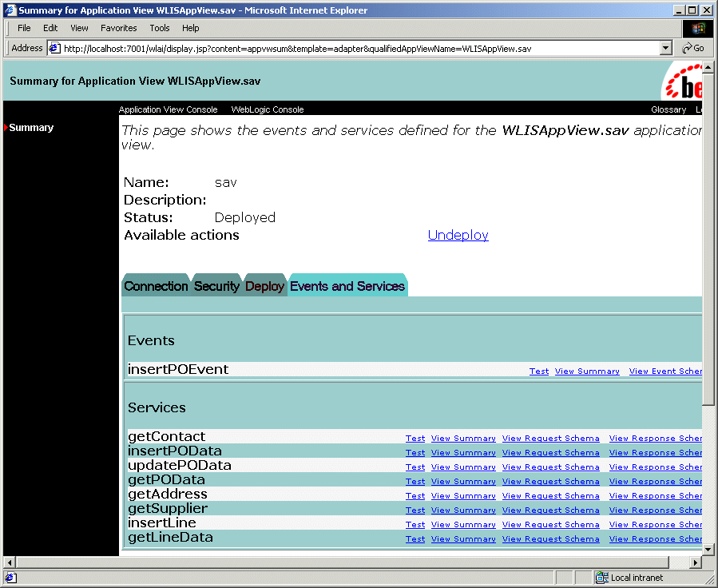
Task: Open the Glossary link
Action: click(668, 109)
